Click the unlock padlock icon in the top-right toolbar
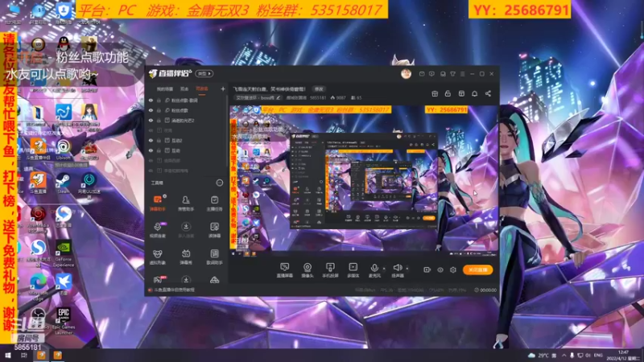The height and width of the screenshot is (362, 644). tap(448, 93)
